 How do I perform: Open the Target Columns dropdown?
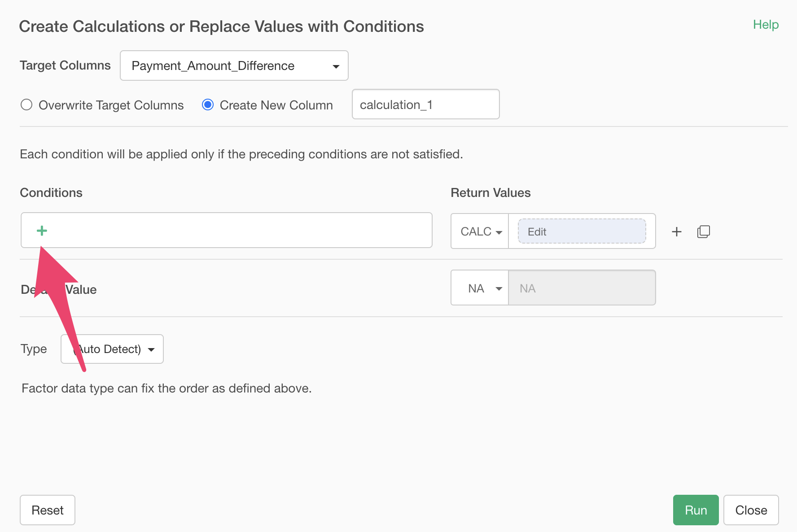coord(234,65)
